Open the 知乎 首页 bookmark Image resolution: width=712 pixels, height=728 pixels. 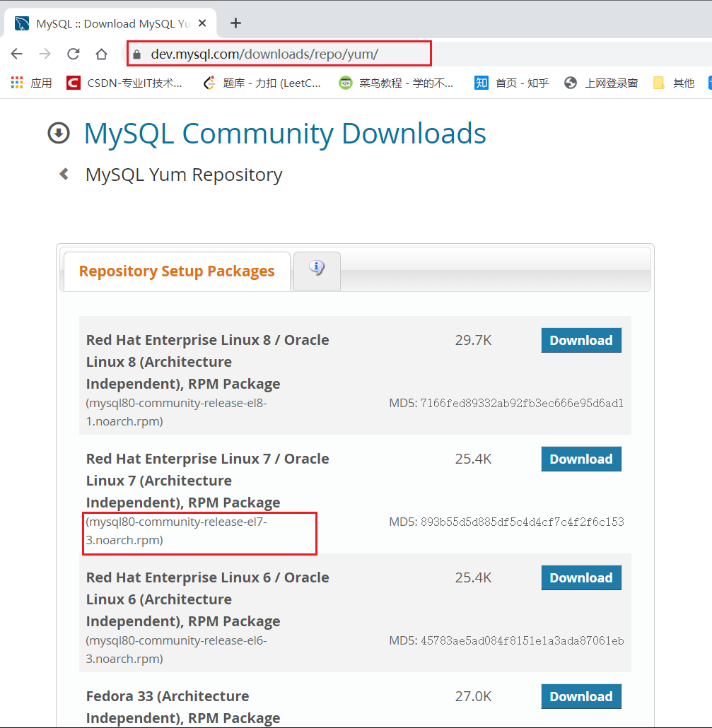pyautogui.click(x=512, y=83)
